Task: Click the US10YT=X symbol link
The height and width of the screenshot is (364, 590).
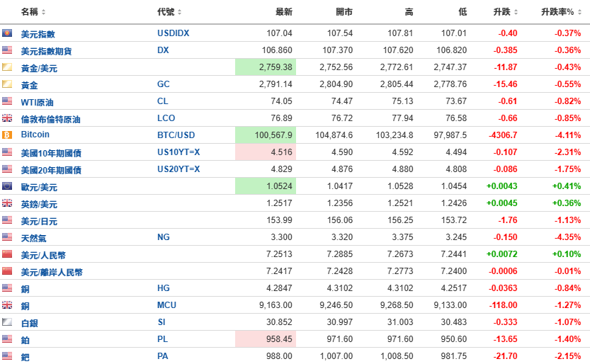Action: tap(178, 152)
